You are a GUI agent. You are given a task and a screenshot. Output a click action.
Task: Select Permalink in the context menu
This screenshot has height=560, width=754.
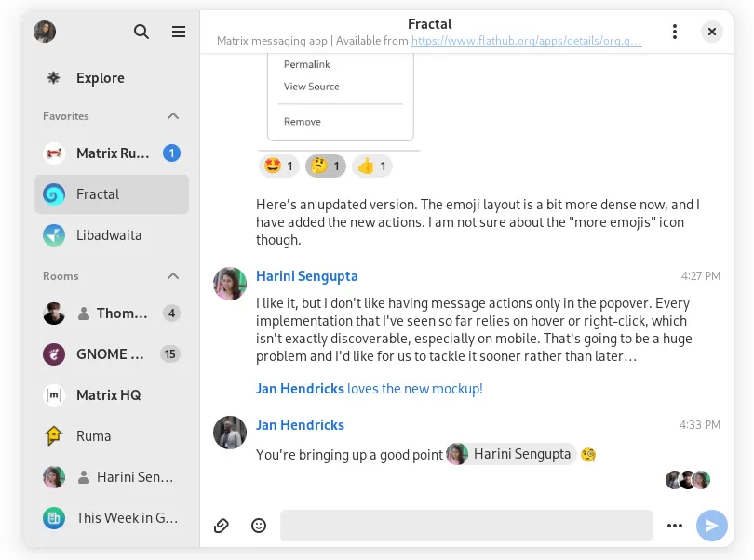[x=307, y=64]
